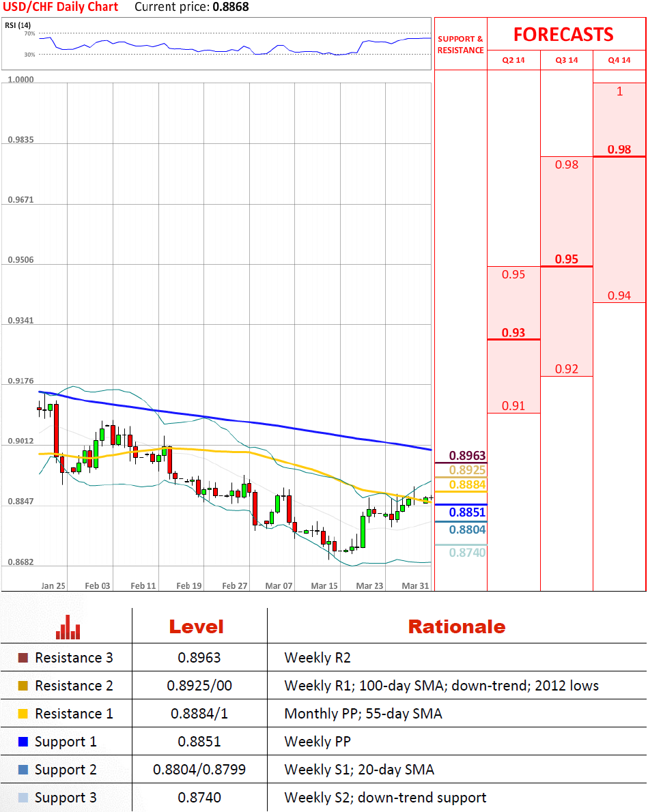Click the 0.8884/1 level cell

click(x=199, y=714)
